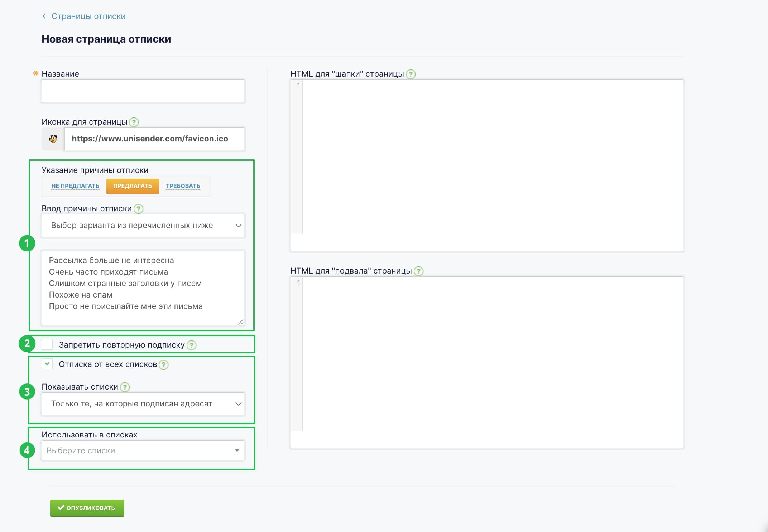This screenshot has height=532, width=768.
Task: Click text line Рассылка больше не интересна
Action: click(111, 261)
